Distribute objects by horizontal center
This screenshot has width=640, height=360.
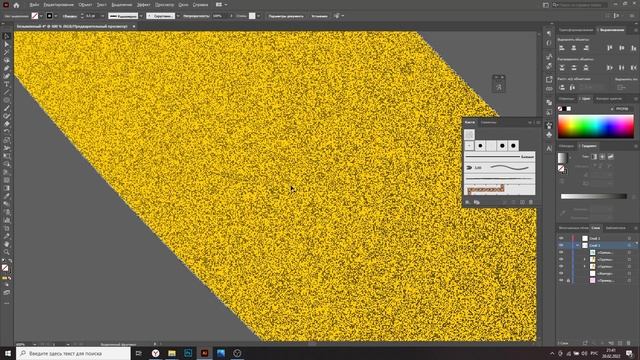coord(622,68)
